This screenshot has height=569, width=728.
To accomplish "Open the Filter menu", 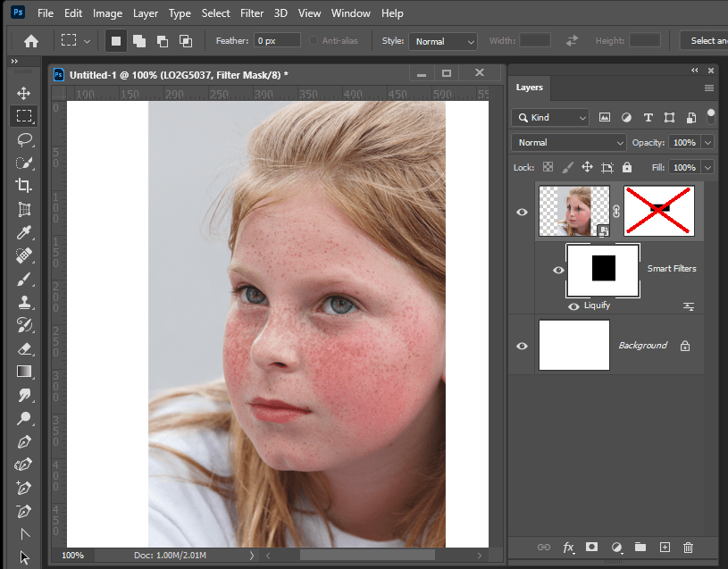I will pos(251,13).
